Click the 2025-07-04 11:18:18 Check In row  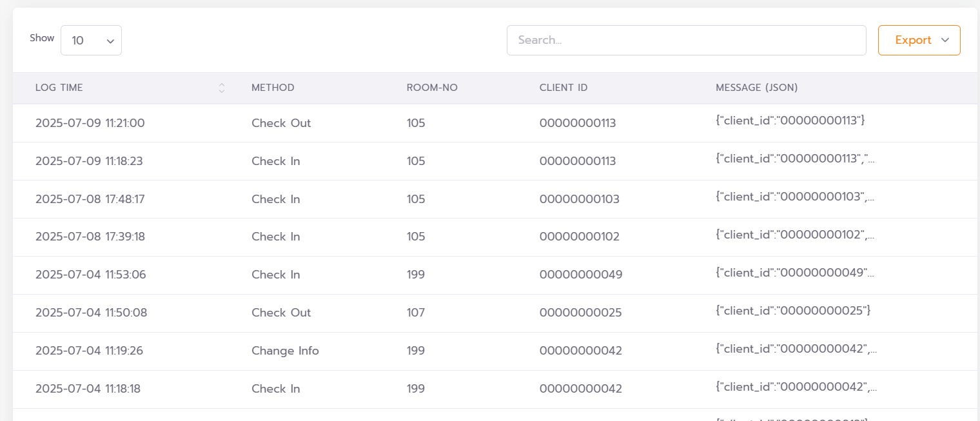tap(275, 389)
